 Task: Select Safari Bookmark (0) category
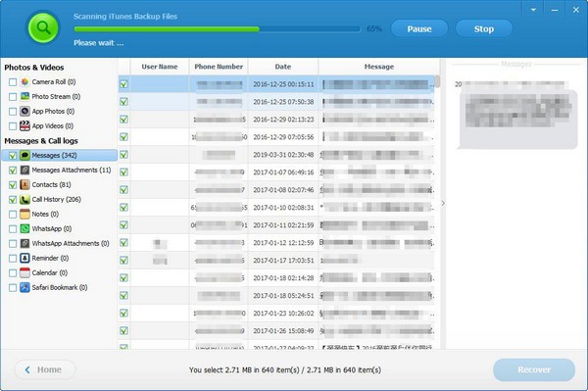(60, 287)
